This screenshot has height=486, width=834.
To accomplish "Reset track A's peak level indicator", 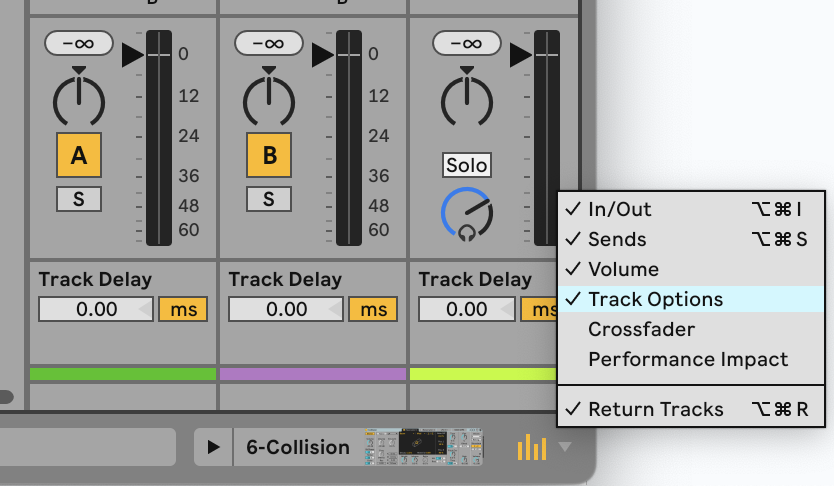I will (x=77, y=43).
